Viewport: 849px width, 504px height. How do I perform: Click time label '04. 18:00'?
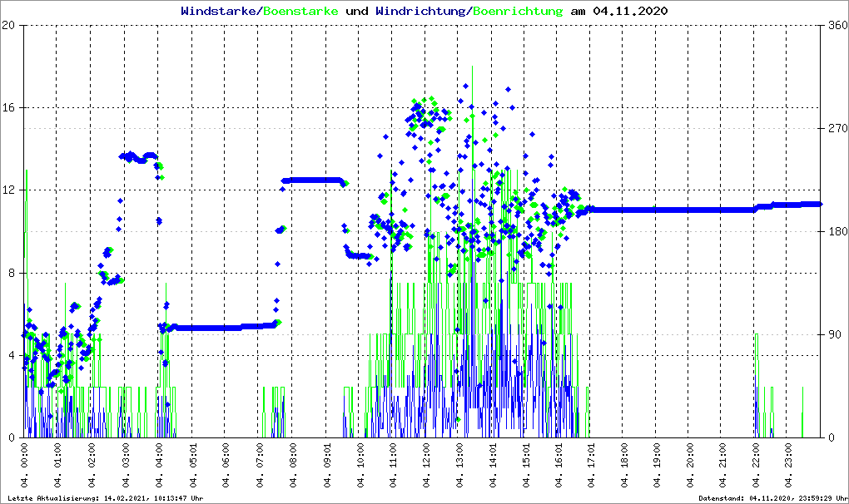tap(623, 465)
